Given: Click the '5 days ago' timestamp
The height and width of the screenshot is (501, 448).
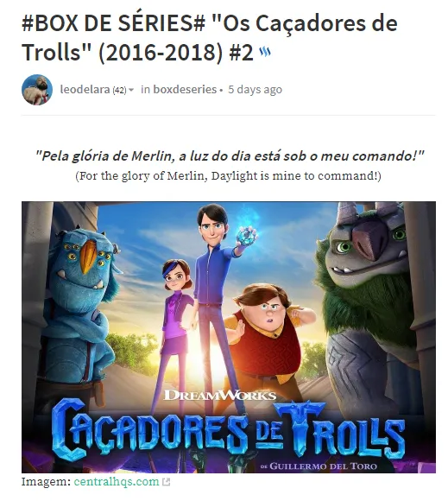Looking at the screenshot, I should 255,90.
